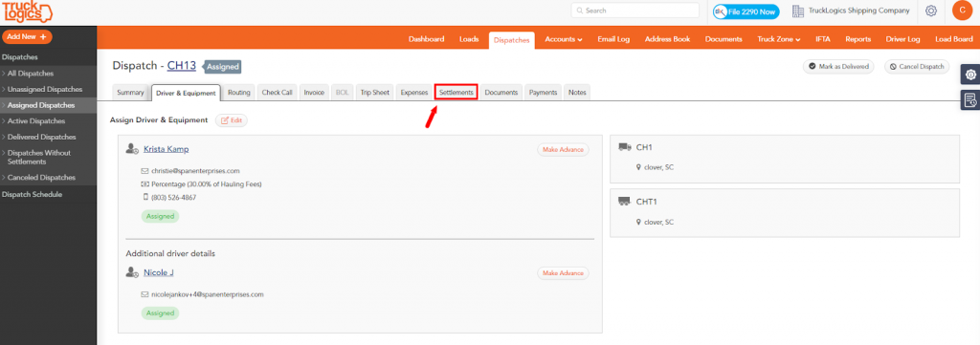Click the Search input field
This screenshot has width=980, height=345.
pos(635,11)
